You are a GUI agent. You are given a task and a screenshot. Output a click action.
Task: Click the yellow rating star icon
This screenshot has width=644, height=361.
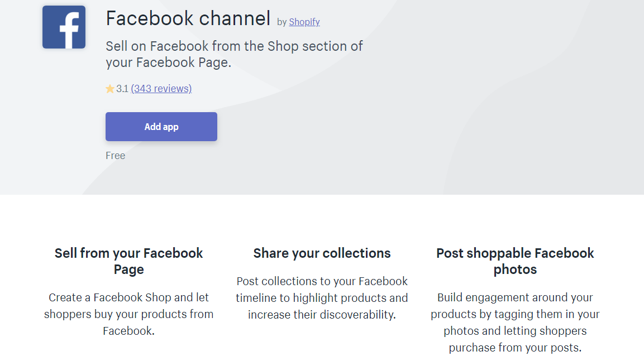(109, 89)
